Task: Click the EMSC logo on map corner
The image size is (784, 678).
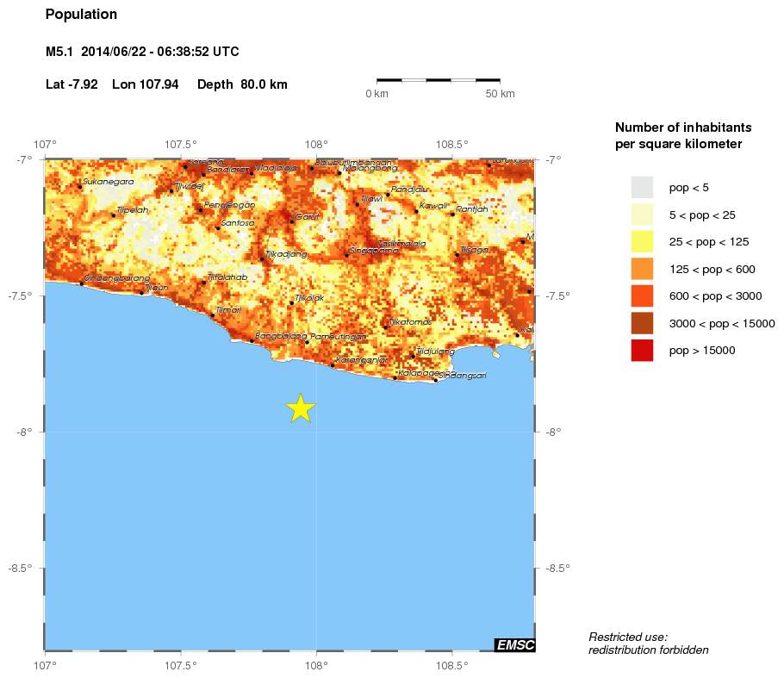Action: coord(515,644)
